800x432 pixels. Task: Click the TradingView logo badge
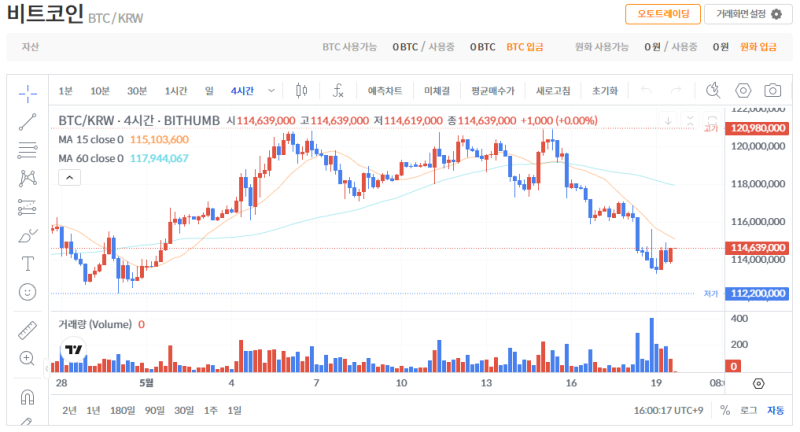(x=74, y=349)
